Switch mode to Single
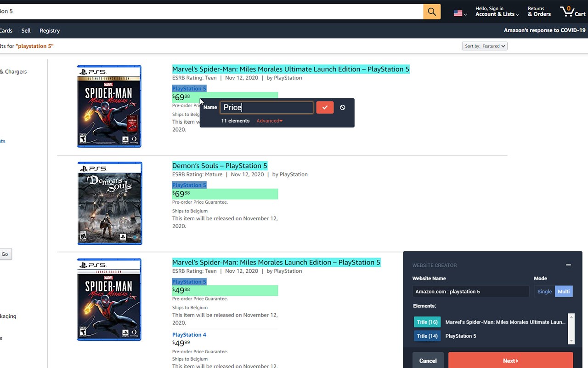Screen dimensions: 588x368 click(544, 291)
